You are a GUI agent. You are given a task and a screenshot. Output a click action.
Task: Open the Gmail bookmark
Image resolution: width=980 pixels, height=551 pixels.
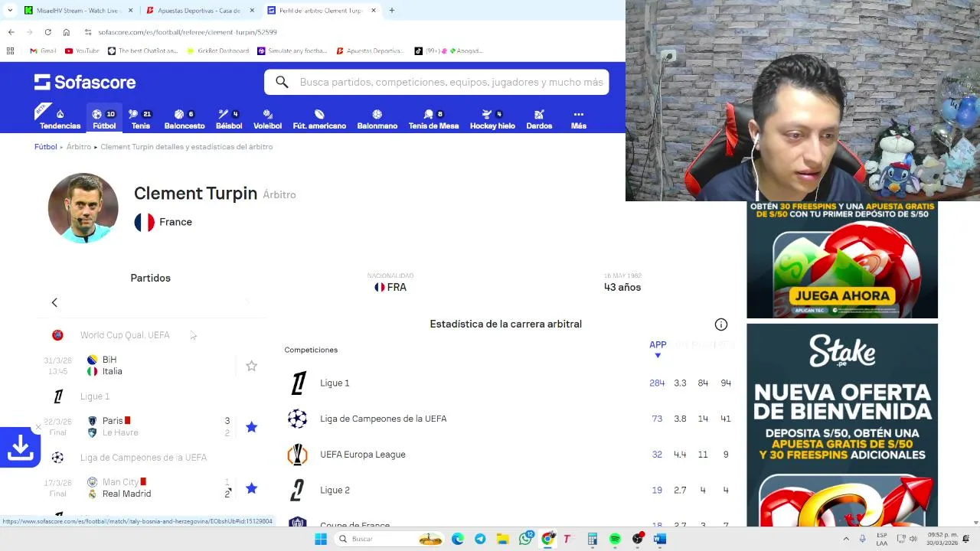[x=43, y=51]
